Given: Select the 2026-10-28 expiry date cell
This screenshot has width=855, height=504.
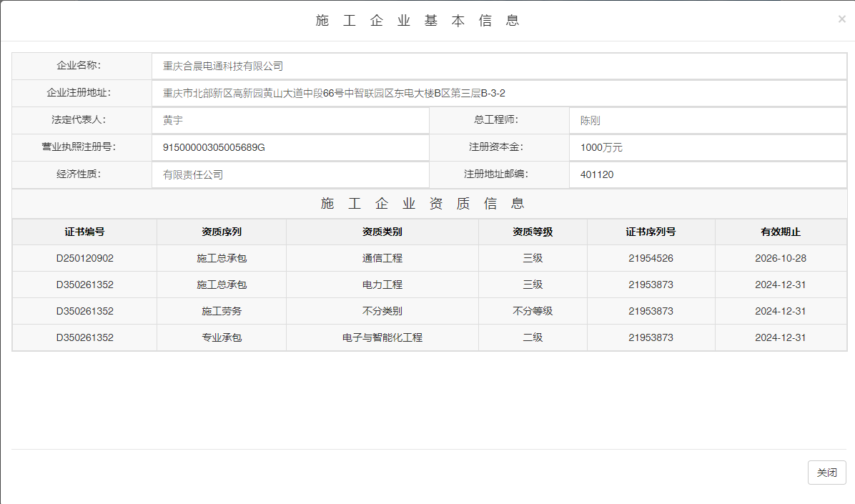Looking at the screenshot, I should click(780, 258).
